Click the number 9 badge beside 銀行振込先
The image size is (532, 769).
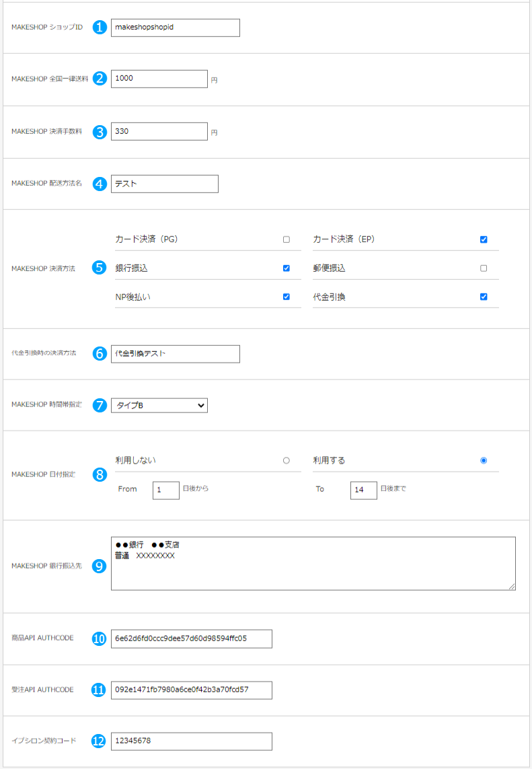coord(100,566)
